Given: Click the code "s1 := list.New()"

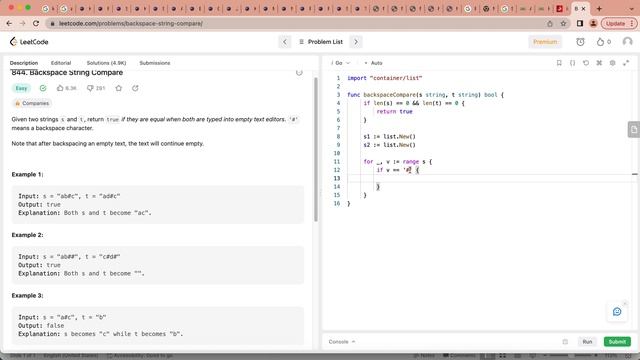Looking at the screenshot, I should [x=389, y=137].
